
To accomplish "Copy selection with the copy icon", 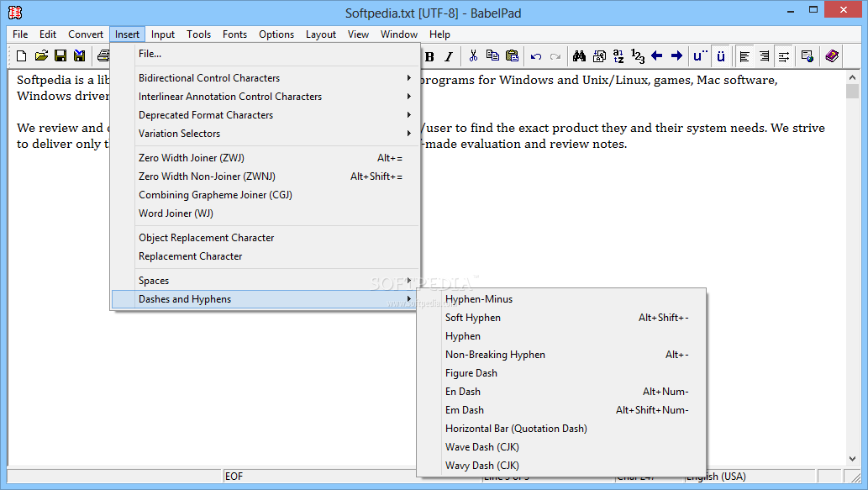I will tap(492, 56).
